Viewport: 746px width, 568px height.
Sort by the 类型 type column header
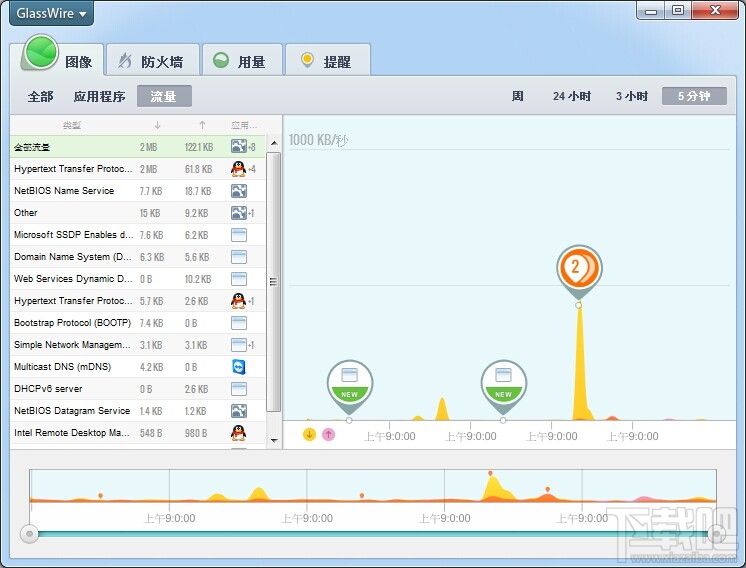coord(72,125)
